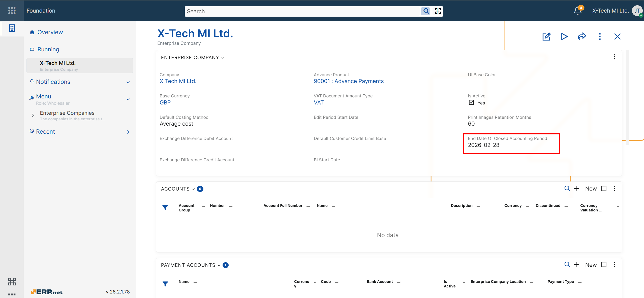Expand the Notifications chevron in sidebar

(x=128, y=82)
